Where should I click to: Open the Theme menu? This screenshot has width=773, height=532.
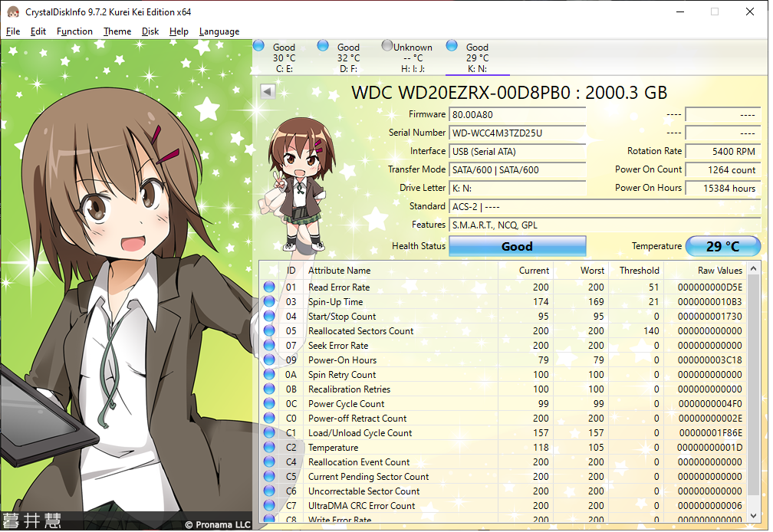117,31
